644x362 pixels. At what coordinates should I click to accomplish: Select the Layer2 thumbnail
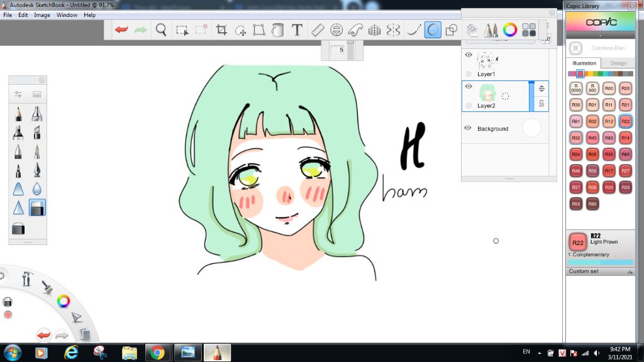pos(487,93)
